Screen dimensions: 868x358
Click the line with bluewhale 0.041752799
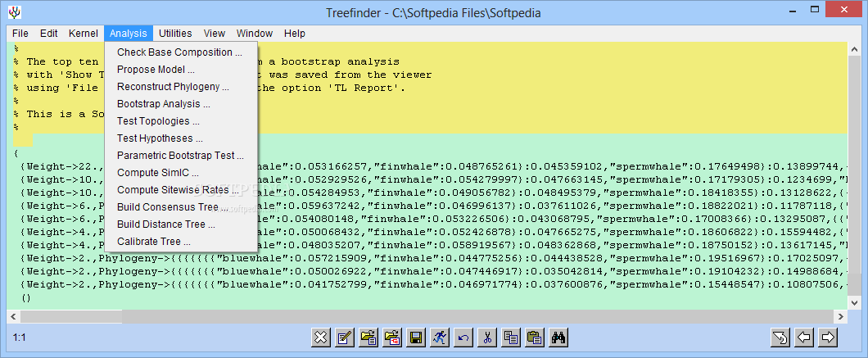[432, 284]
